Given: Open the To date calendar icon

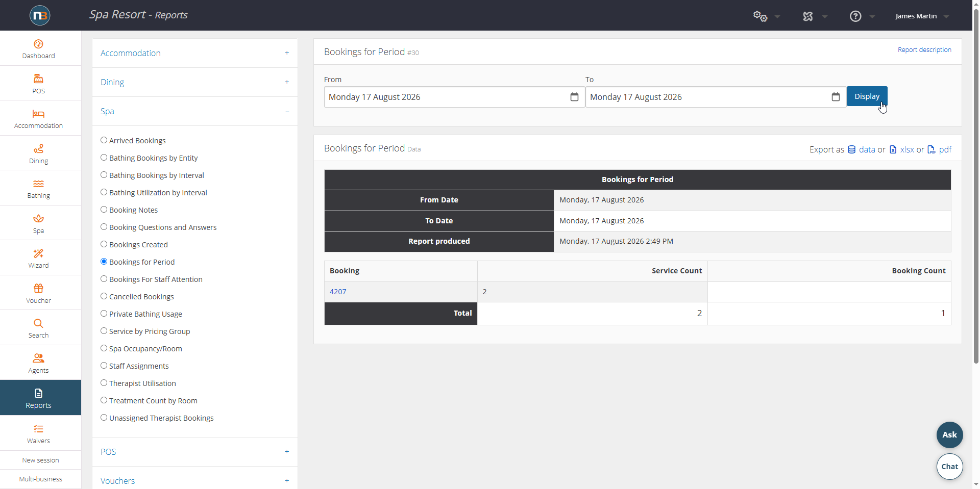Looking at the screenshot, I should coord(836,97).
